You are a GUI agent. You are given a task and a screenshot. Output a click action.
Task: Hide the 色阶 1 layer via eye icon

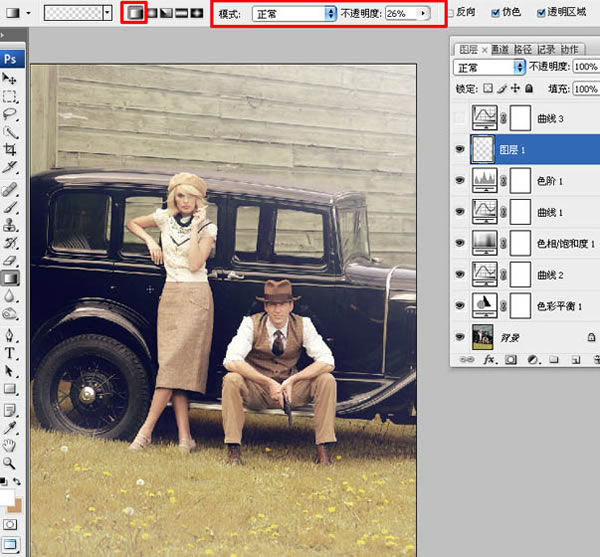click(459, 180)
